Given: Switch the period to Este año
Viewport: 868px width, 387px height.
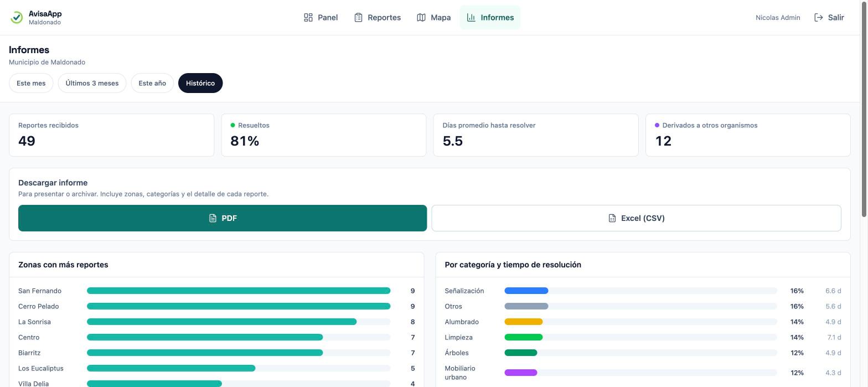Looking at the screenshot, I should (152, 83).
